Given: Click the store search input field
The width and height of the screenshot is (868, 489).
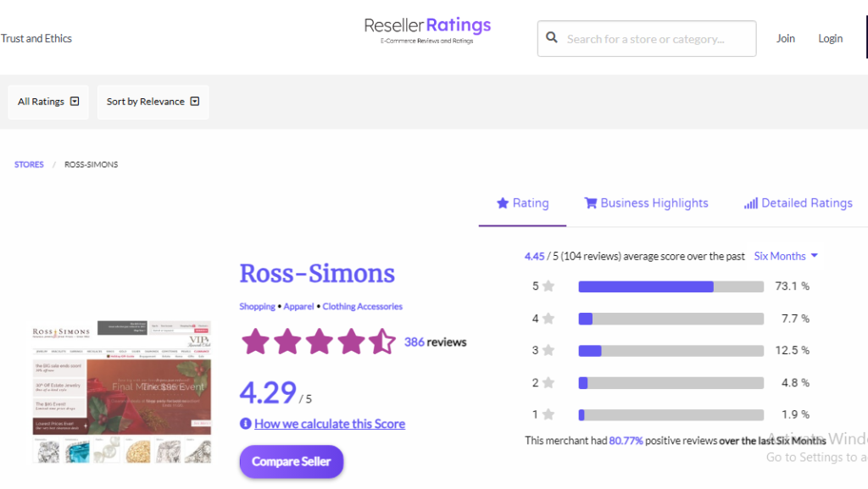Looking at the screenshot, I should [x=647, y=39].
